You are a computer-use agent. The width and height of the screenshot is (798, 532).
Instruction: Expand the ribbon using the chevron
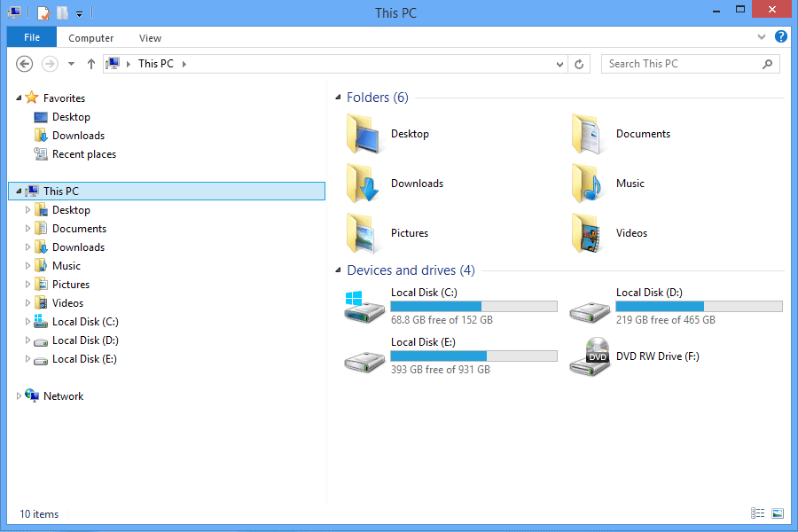point(762,37)
